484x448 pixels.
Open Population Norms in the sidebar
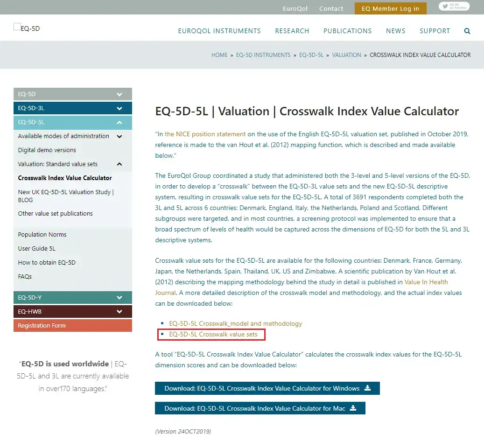point(42,234)
